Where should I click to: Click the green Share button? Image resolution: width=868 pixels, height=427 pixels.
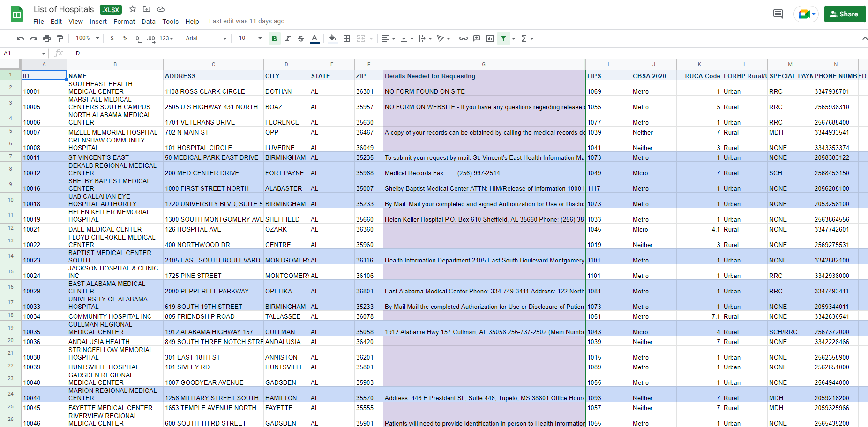[x=845, y=14]
